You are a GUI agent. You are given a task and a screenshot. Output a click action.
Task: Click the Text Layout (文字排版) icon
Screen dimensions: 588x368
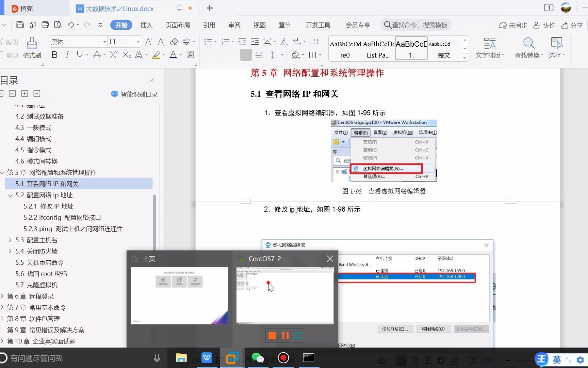[x=489, y=43]
